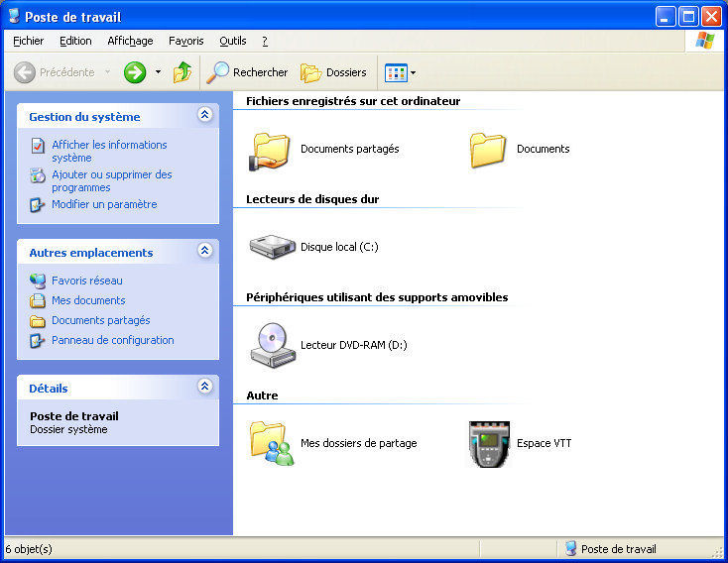Viewport: 728px width, 563px height.
Task: Select the Mes dossiers de partage label
Action: [359, 443]
